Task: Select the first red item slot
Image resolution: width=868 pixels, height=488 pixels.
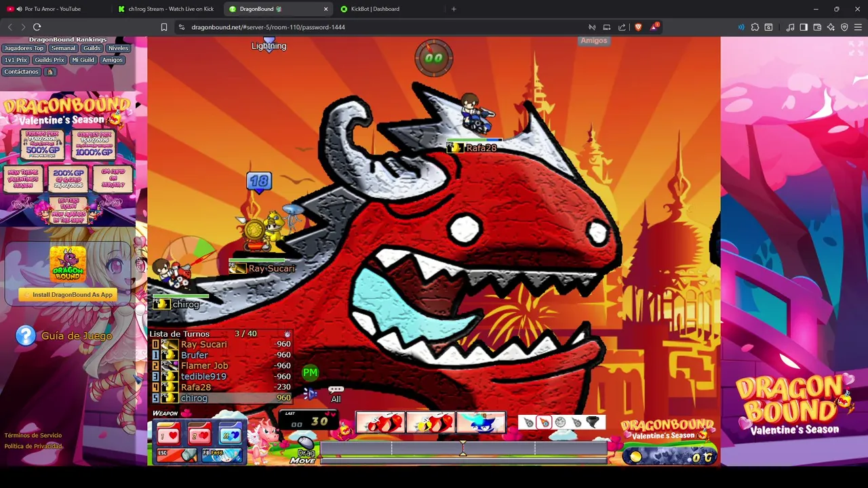Action: pos(380,423)
